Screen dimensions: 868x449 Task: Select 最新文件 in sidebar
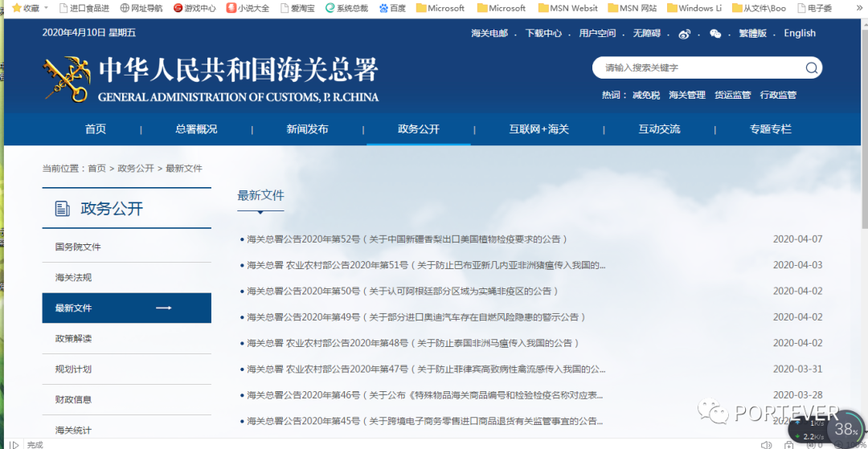click(x=127, y=308)
